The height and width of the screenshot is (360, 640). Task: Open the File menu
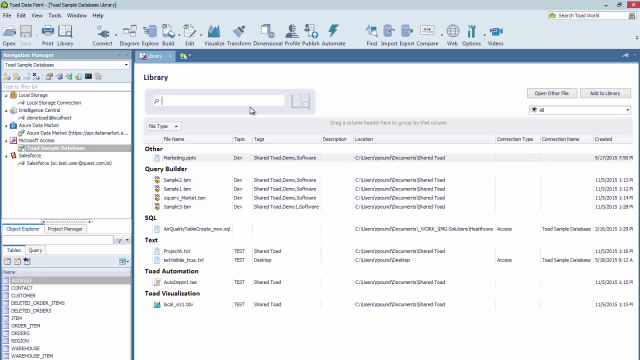[x=7, y=16]
